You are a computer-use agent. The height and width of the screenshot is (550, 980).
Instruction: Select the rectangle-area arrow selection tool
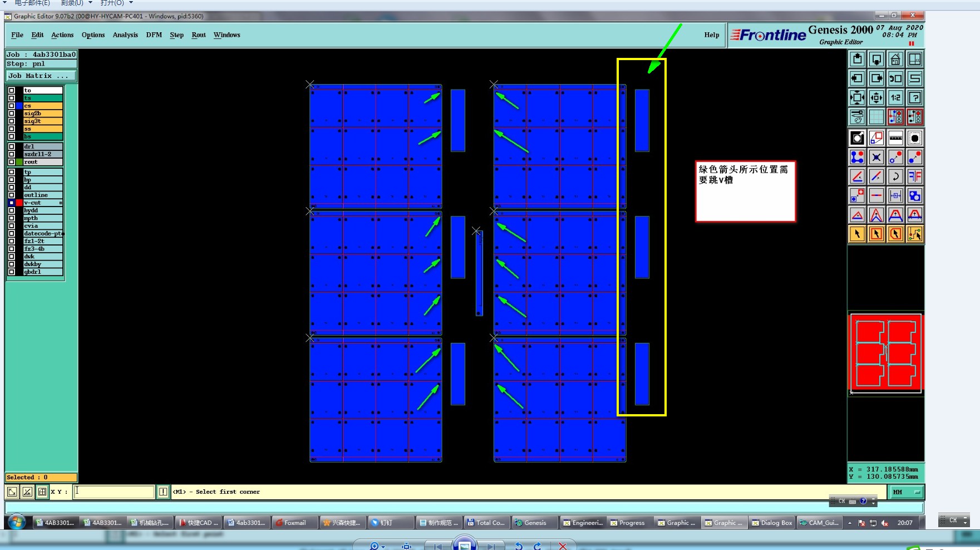pos(876,234)
